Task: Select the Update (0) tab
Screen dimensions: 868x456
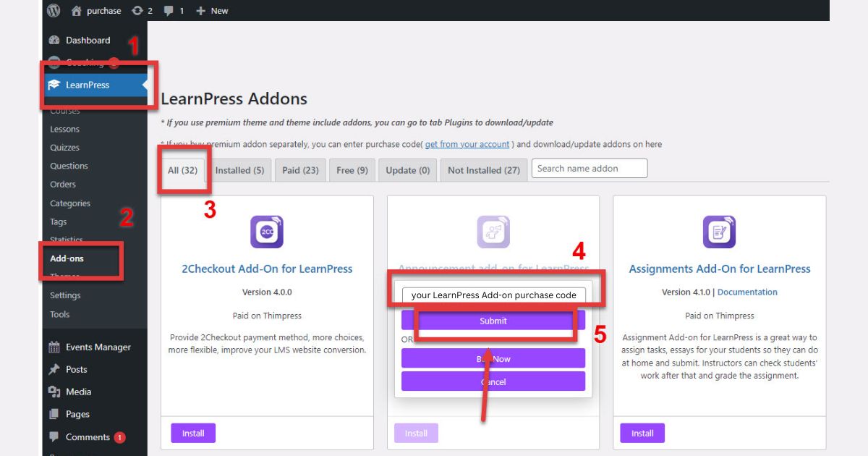Action: pos(408,171)
